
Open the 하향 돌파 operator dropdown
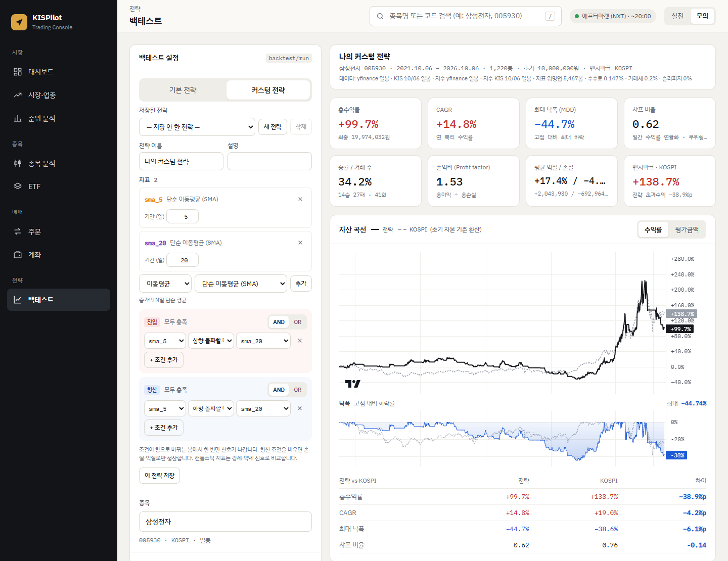[x=211, y=408]
